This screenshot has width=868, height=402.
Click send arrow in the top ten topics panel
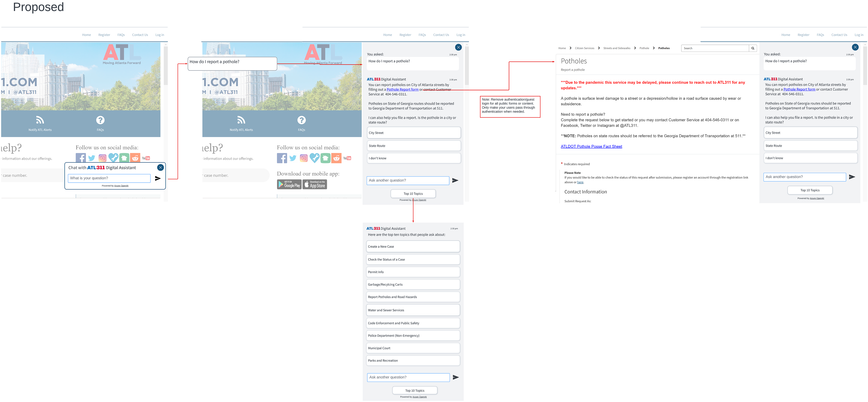pos(455,377)
